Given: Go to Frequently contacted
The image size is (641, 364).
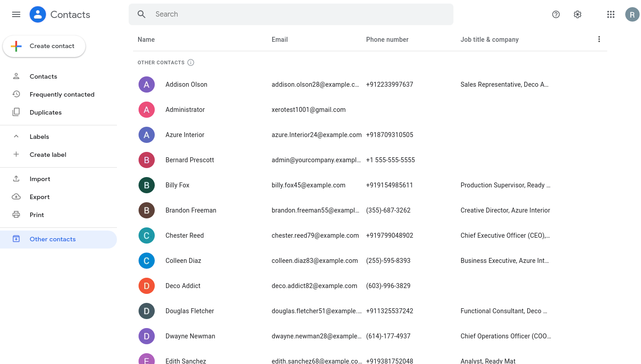Looking at the screenshot, I should point(62,94).
